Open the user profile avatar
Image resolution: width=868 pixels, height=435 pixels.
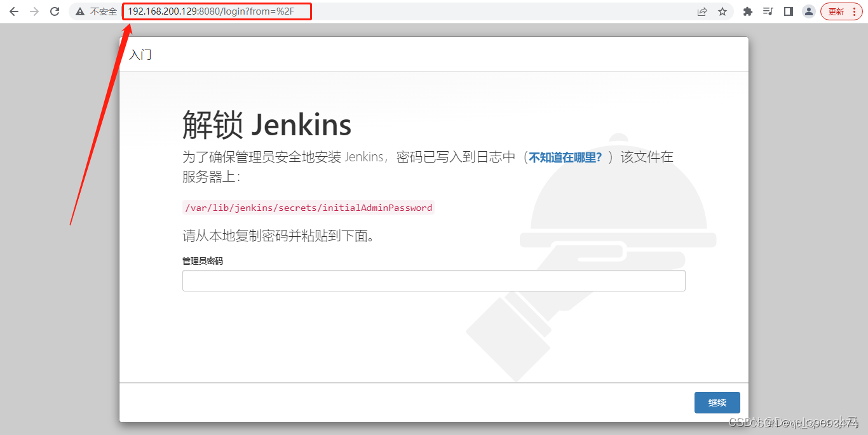click(809, 11)
